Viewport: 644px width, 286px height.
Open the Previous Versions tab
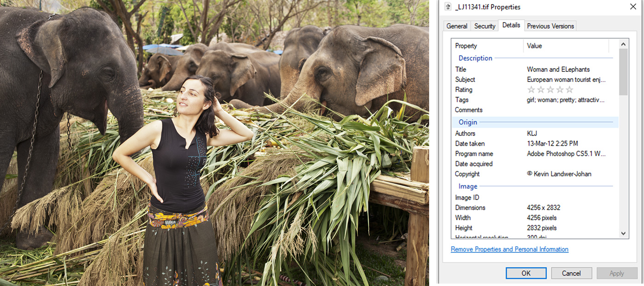click(550, 26)
